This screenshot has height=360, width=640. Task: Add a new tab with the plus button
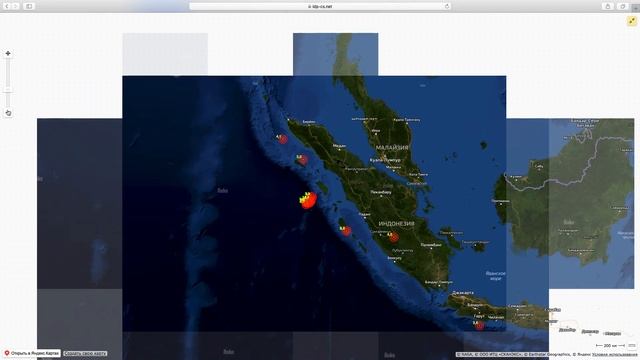click(x=636, y=8)
